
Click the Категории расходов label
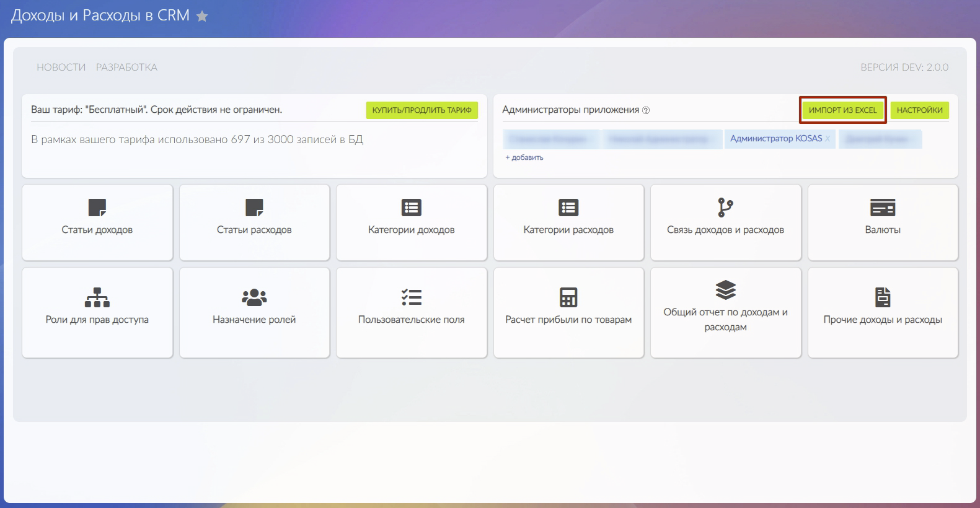pyautogui.click(x=568, y=230)
